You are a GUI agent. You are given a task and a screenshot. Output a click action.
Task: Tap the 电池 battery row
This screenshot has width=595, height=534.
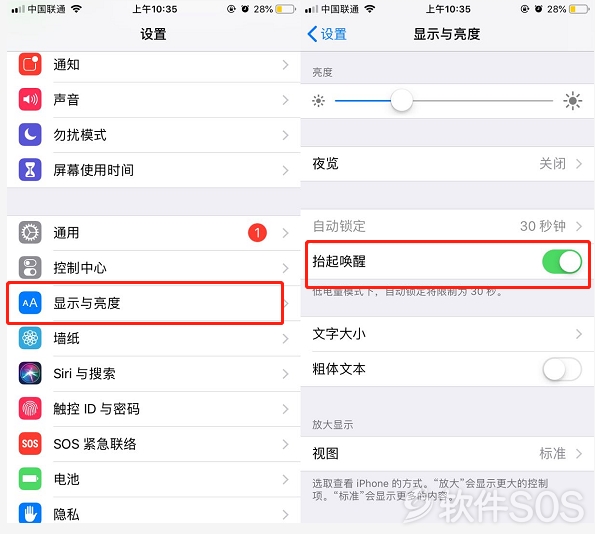[x=153, y=479]
